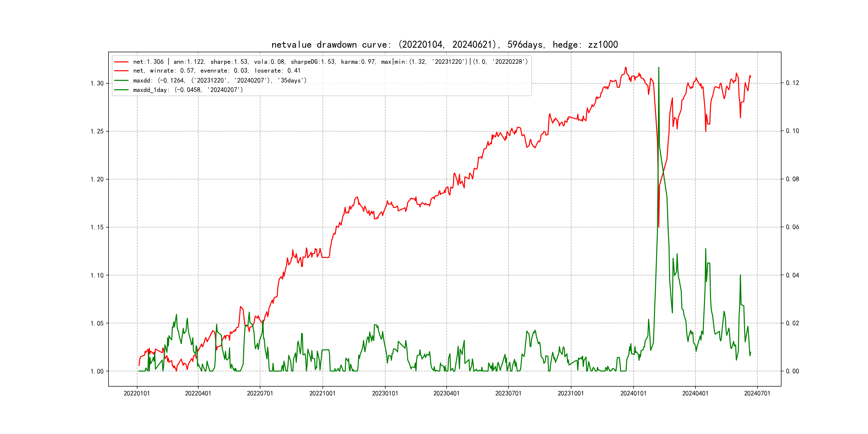The width and height of the screenshot is (868, 434).
Task: Click the 0.06 right axis label
Action: click(792, 227)
